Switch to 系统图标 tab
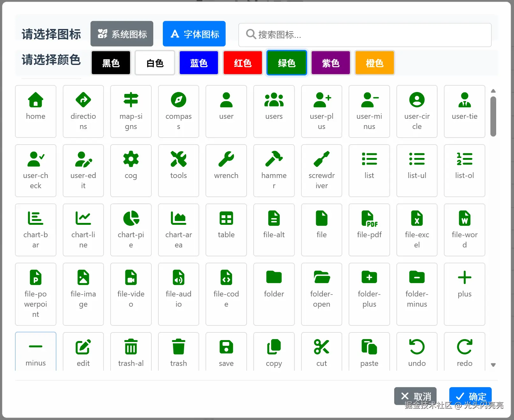 [x=122, y=34]
